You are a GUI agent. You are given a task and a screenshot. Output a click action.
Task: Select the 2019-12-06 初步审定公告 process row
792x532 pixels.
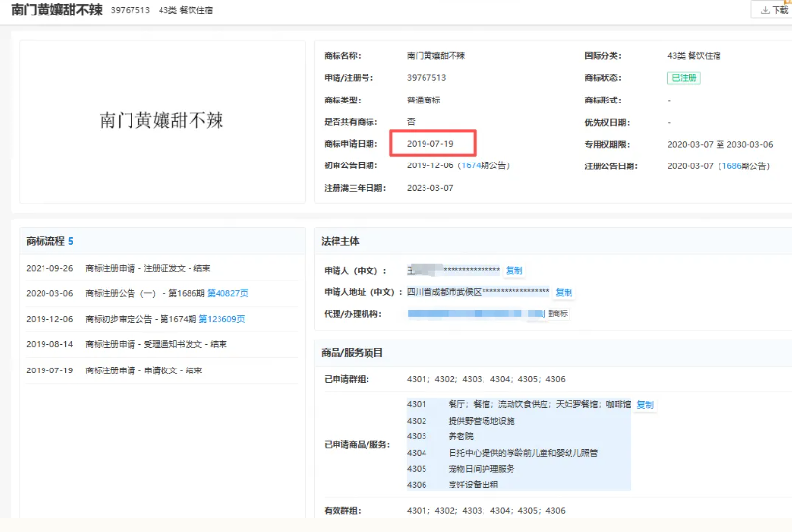(161, 319)
